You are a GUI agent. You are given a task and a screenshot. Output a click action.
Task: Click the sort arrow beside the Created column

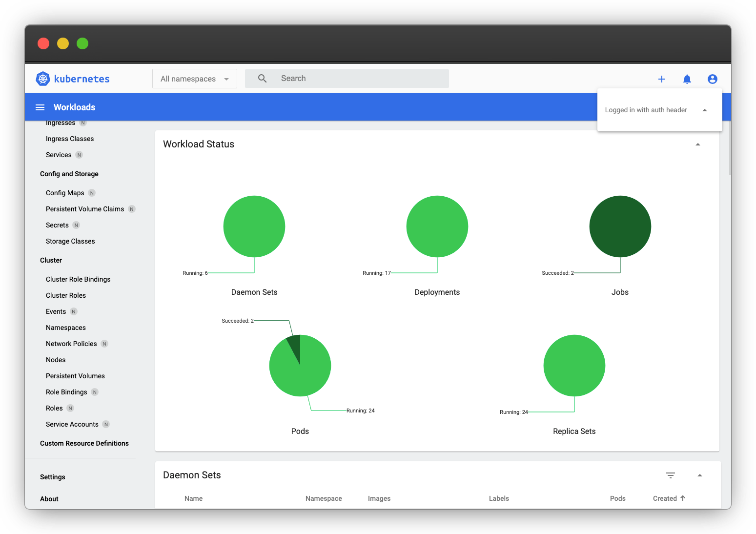[683, 498]
